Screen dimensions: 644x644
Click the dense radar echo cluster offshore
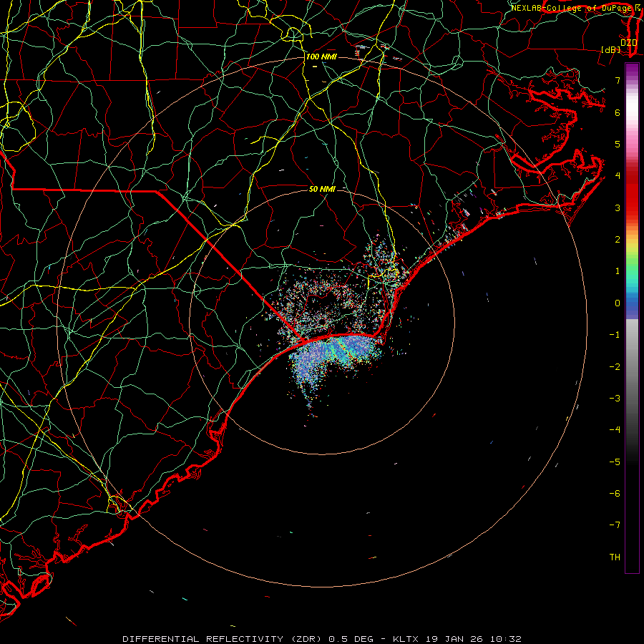pos(335,357)
